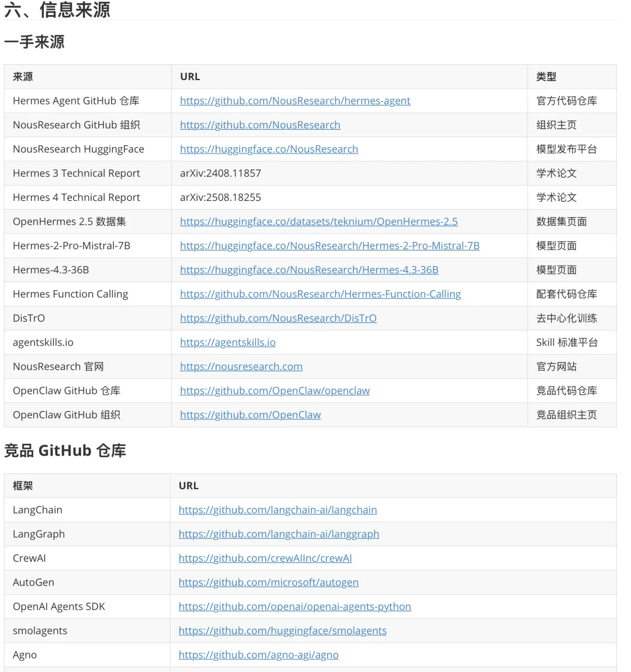Image resolution: width=631 pixels, height=672 pixels.
Task: Open the Hermes-4.3-36B HuggingFace link
Action: pos(309,270)
